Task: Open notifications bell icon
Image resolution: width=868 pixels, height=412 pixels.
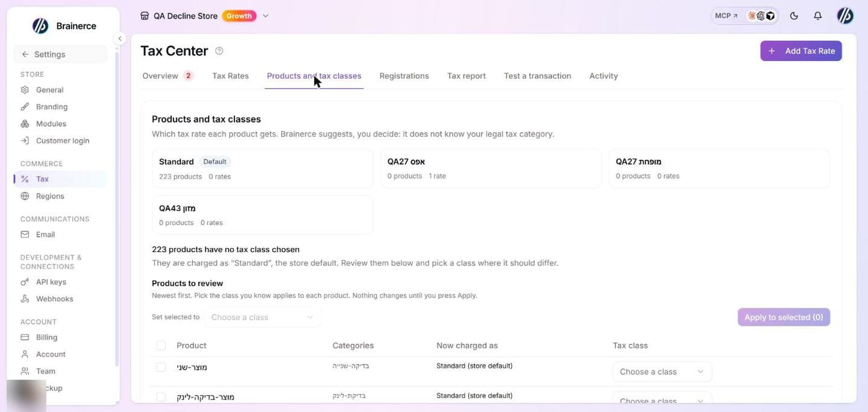Action: (817, 16)
